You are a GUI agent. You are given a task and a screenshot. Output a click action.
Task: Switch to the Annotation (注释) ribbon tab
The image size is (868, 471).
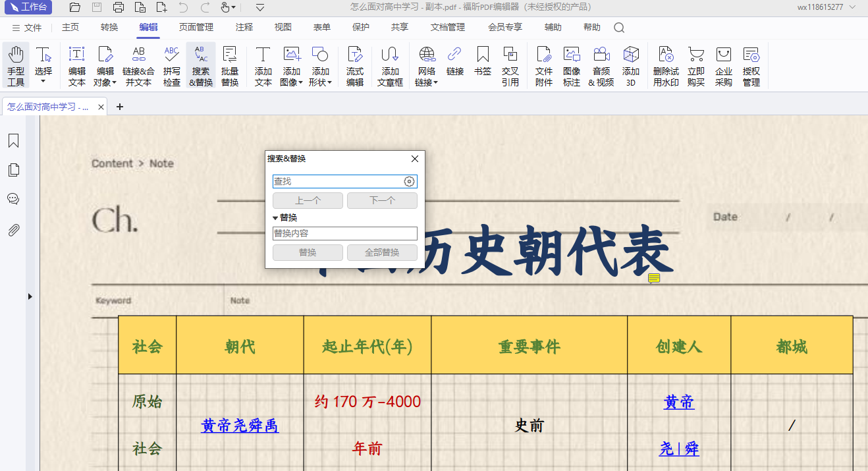tap(244, 27)
